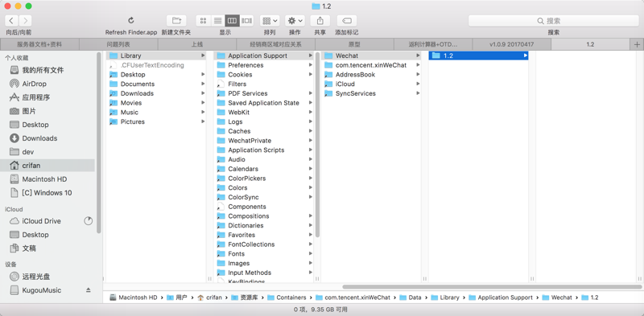Expand the SyncServices folder arrow

(x=418, y=93)
